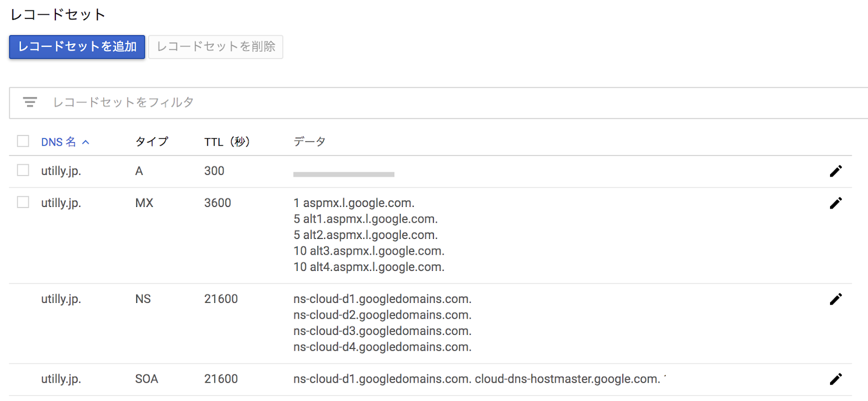
Task: Click ns-cloud-d1.googledomains.com. in the NS row
Action: coord(382,299)
